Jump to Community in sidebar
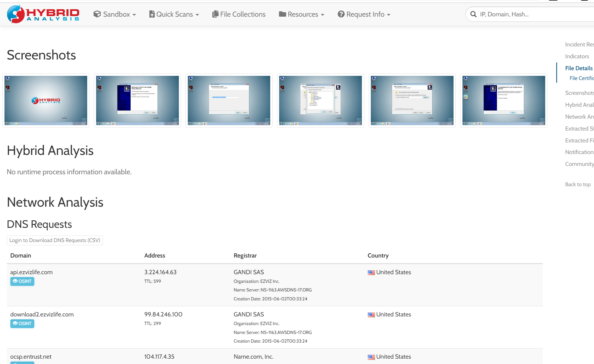The width and height of the screenshot is (594, 364). coord(579,164)
